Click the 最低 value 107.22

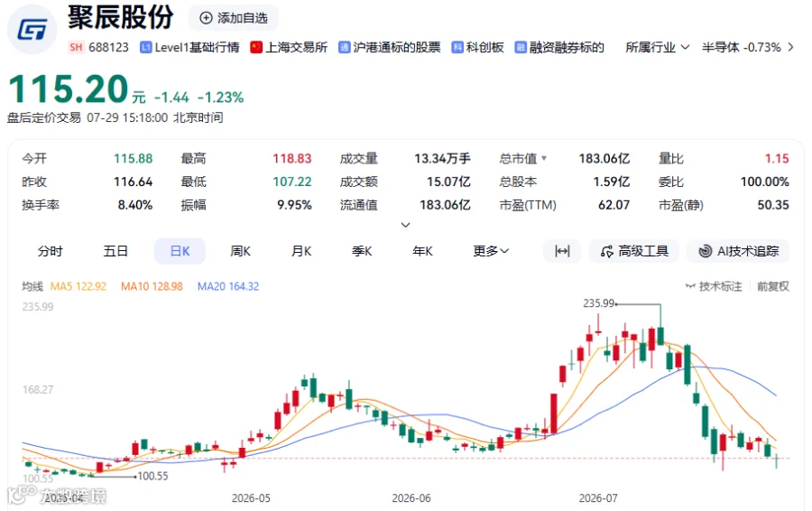[292, 181]
